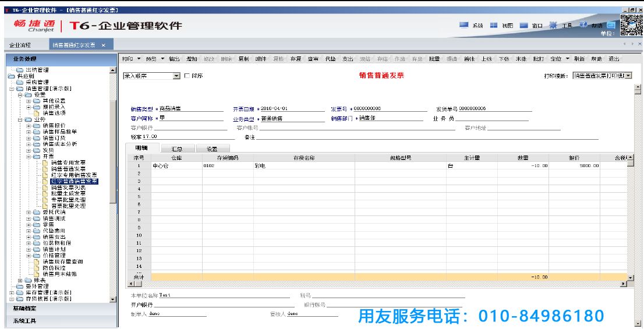Viewport: 644px width, 329px height.
Task: Click the 退出 toolbar button
Action: (x=614, y=59)
